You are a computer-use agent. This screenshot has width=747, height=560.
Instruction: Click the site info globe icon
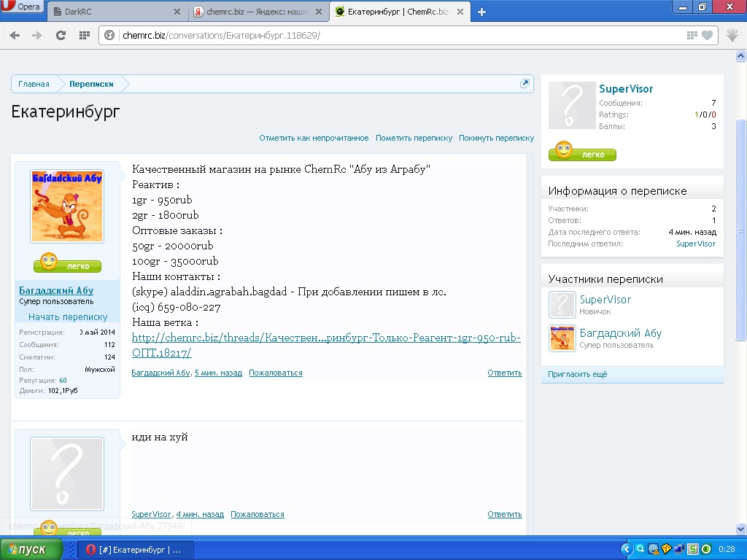(109, 35)
